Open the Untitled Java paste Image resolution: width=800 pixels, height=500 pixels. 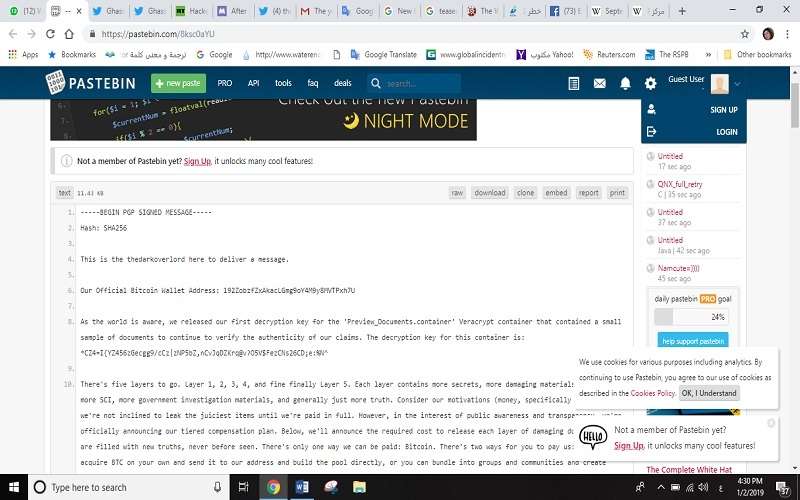pos(670,240)
